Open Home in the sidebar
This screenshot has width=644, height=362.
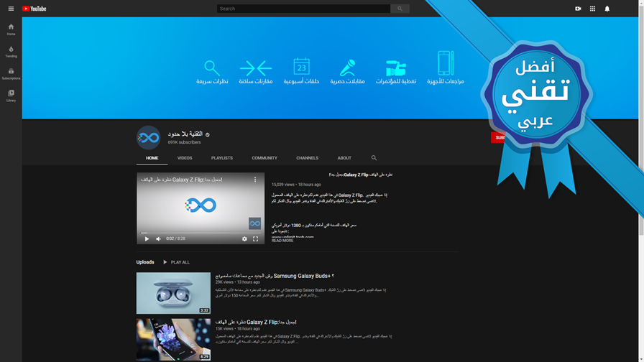[x=11, y=29]
